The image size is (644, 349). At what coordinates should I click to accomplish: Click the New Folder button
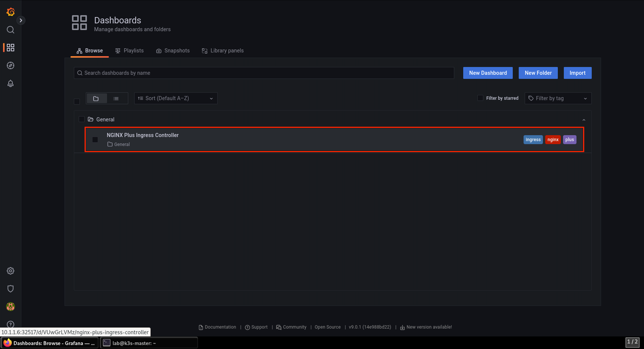[x=538, y=73]
